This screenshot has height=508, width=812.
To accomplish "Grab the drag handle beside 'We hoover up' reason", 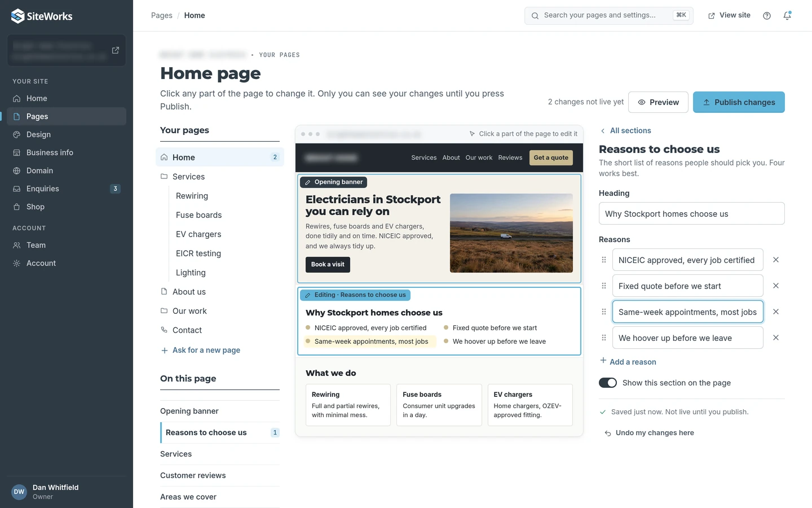I will click(x=604, y=338).
